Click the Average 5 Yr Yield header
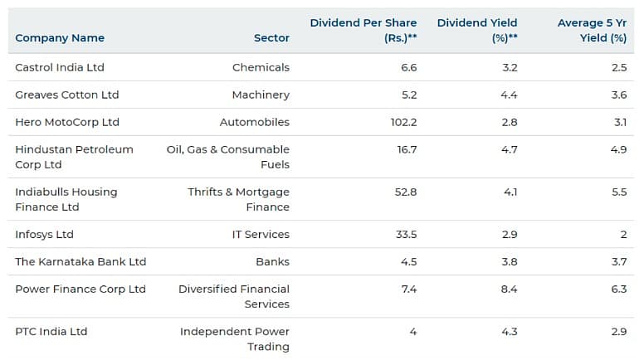 point(592,30)
